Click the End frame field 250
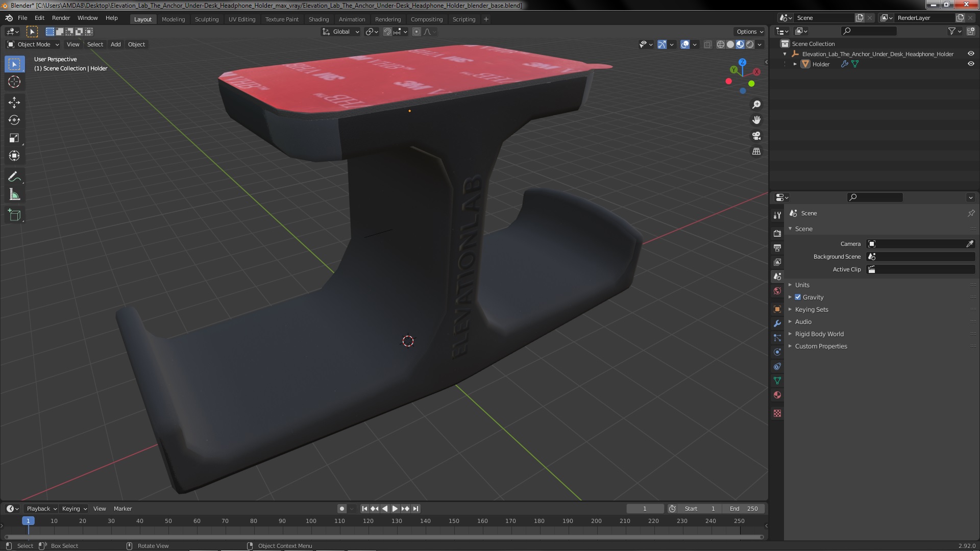This screenshot has width=980, height=551. tap(744, 509)
